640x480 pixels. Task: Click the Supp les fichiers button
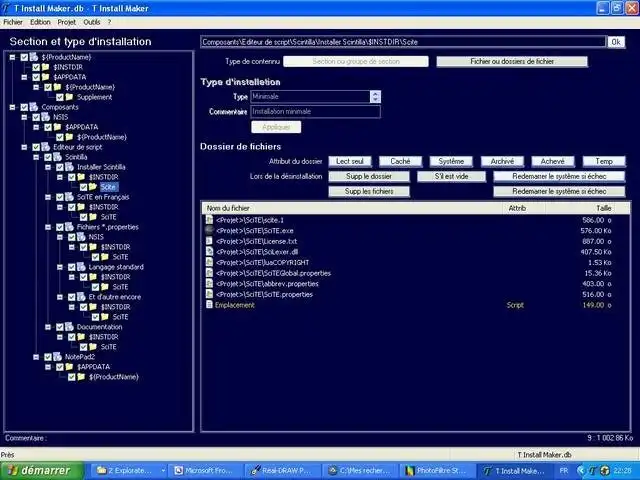(x=369, y=191)
